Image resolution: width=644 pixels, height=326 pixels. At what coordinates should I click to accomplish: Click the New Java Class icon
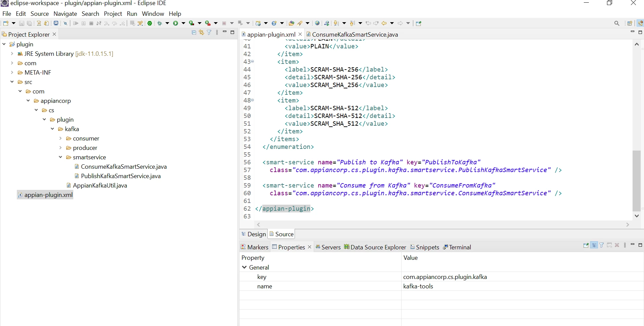274,23
